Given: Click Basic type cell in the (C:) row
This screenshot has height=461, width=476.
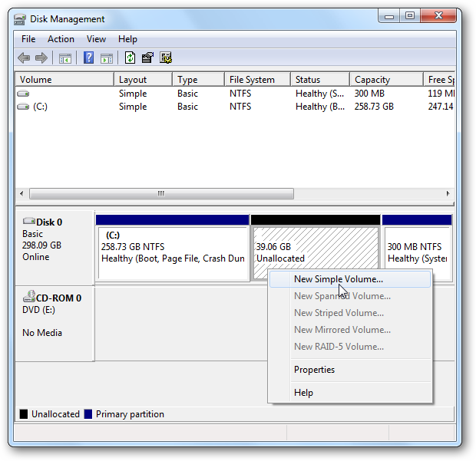Looking at the screenshot, I should 187,107.
